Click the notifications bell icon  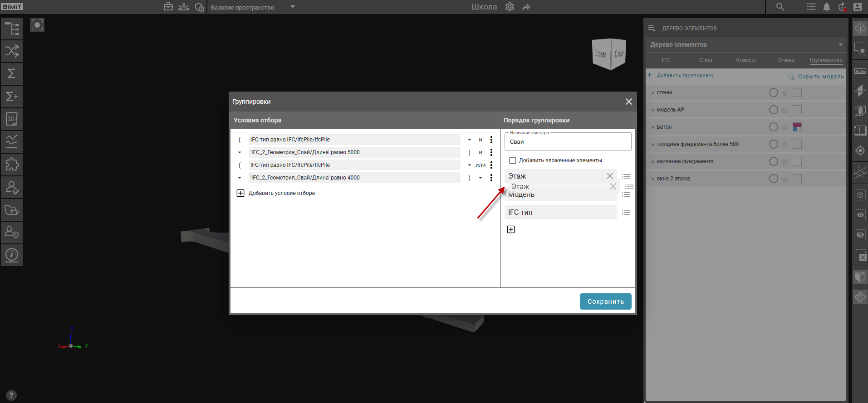827,7
